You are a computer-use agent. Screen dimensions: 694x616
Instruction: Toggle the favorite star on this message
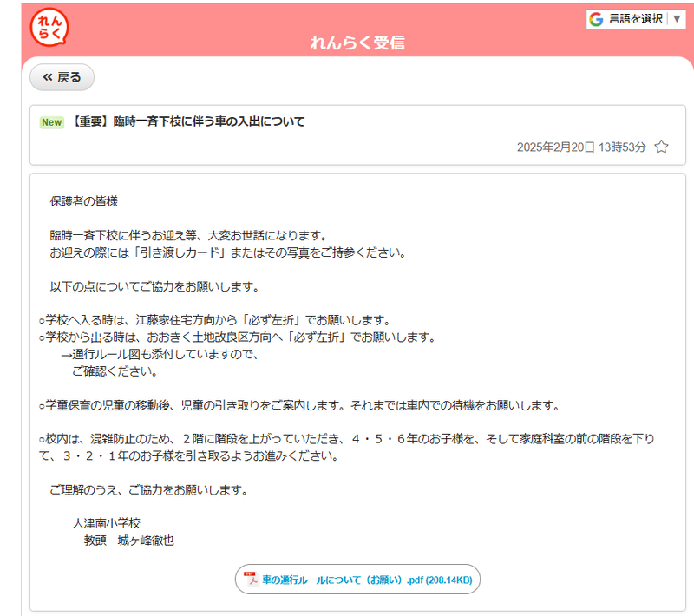(x=661, y=147)
